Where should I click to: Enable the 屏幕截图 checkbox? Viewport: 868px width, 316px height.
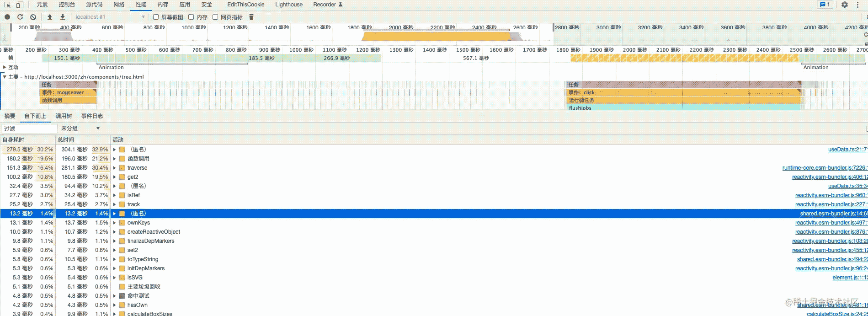(x=156, y=17)
